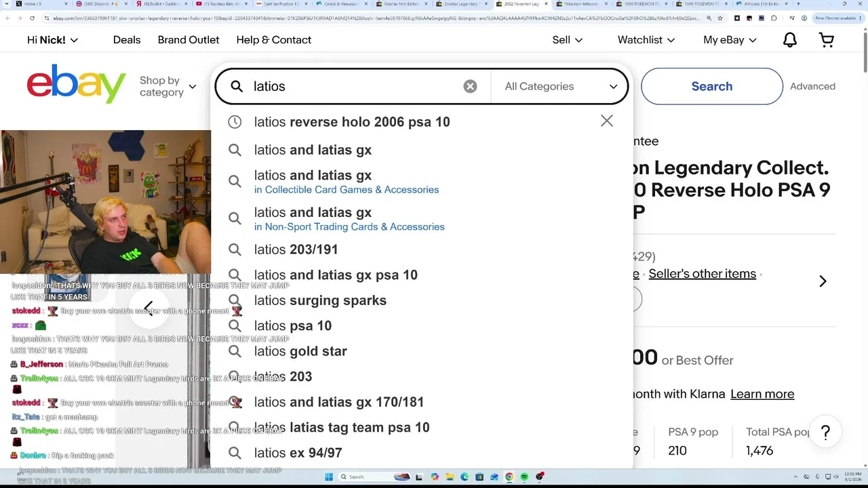
Task: Click the right chevron beside Seller's other items
Action: click(823, 281)
